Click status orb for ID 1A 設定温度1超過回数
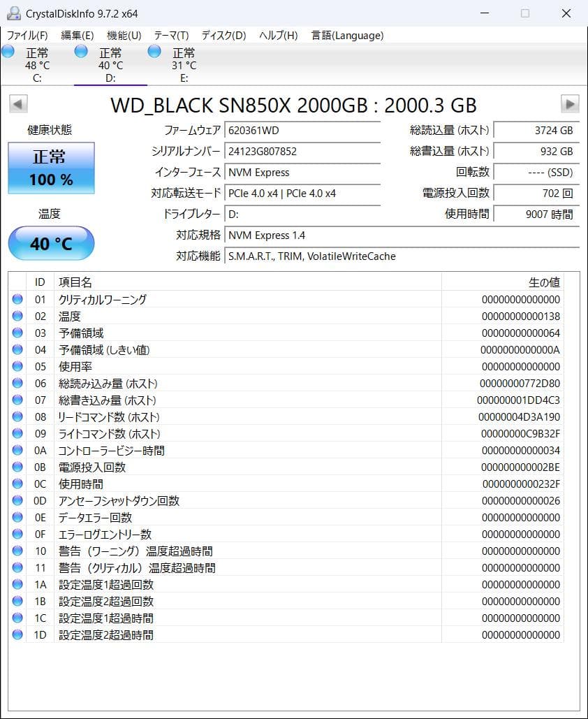Image resolution: width=588 pixels, height=719 pixels. [17, 584]
